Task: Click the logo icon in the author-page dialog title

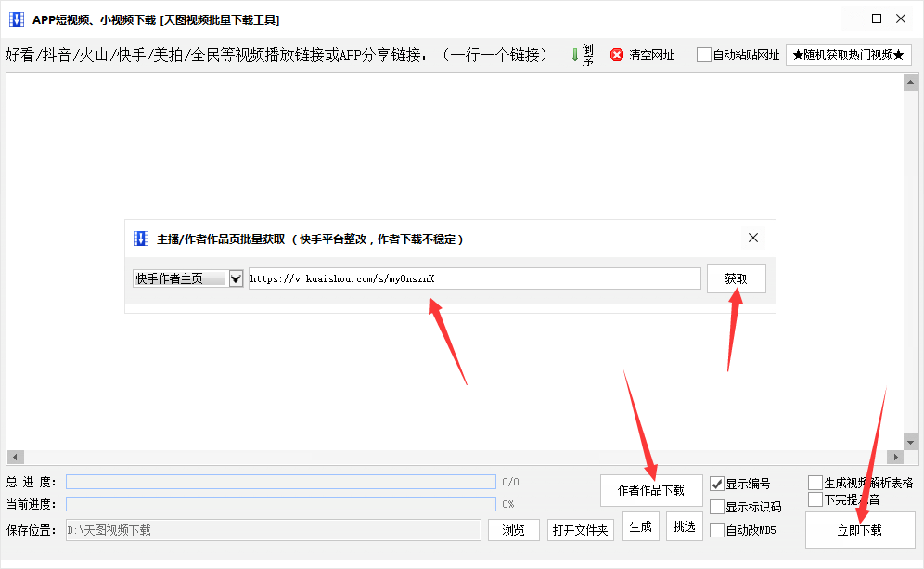Action: click(141, 239)
